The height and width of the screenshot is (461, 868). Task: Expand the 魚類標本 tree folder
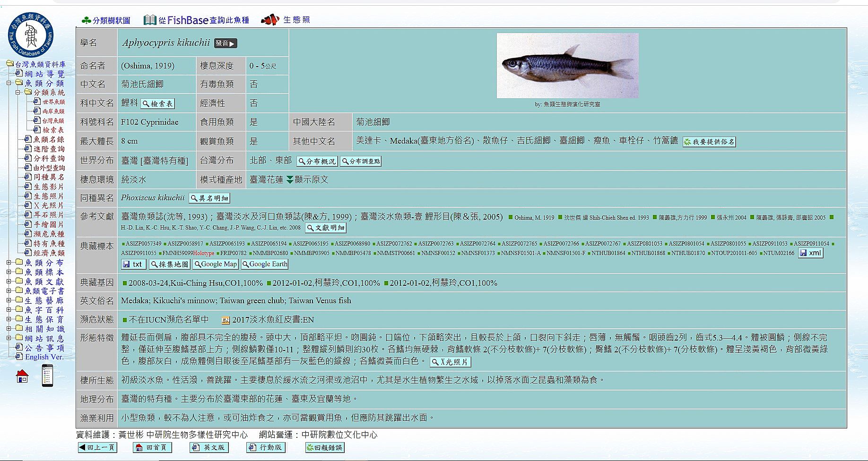pyautogui.click(x=9, y=272)
